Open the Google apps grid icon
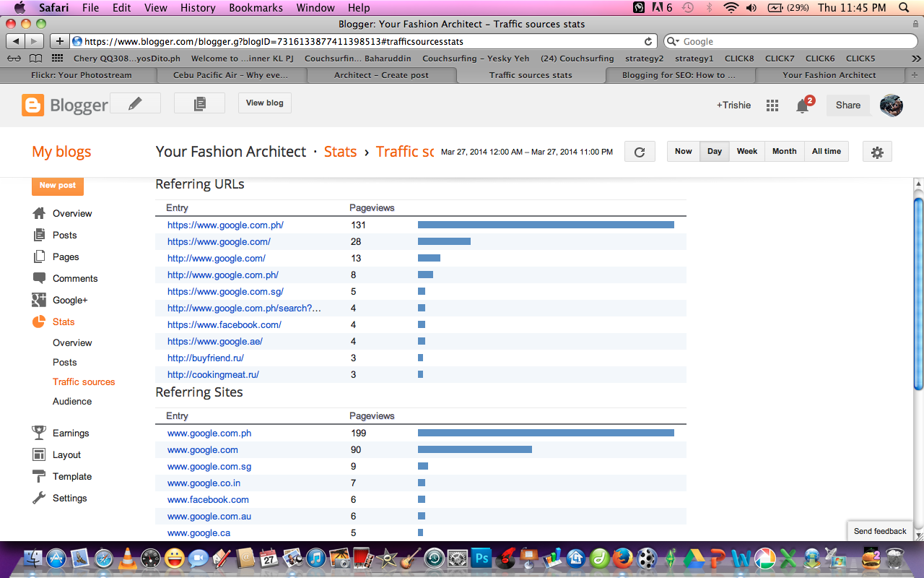Screen dimensions: 924x578 point(772,105)
